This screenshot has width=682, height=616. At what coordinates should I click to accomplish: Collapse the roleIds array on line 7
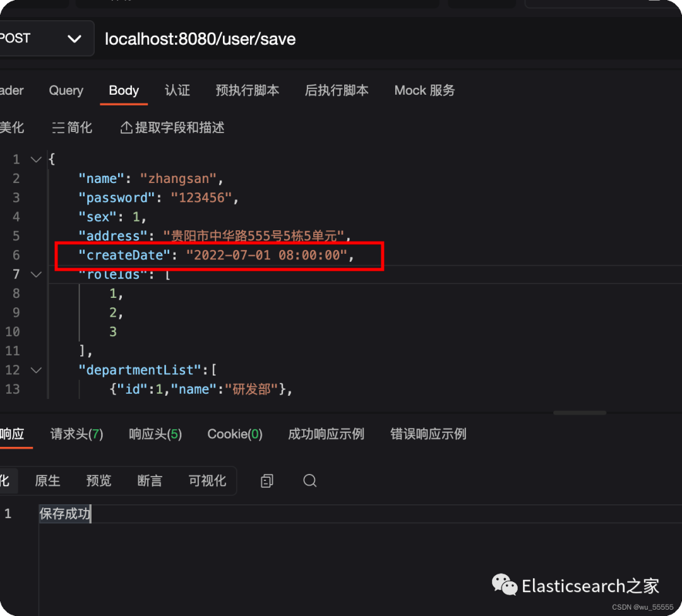(x=36, y=274)
